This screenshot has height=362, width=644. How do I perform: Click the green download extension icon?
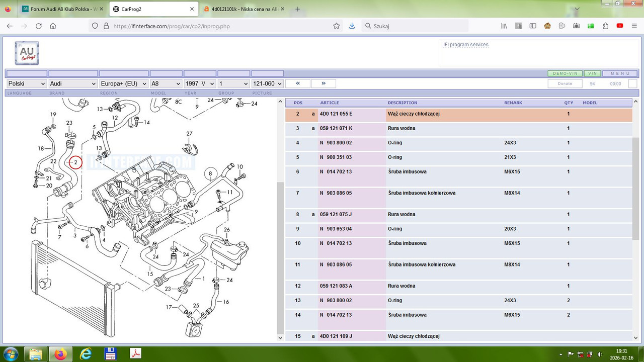[x=591, y=26]
